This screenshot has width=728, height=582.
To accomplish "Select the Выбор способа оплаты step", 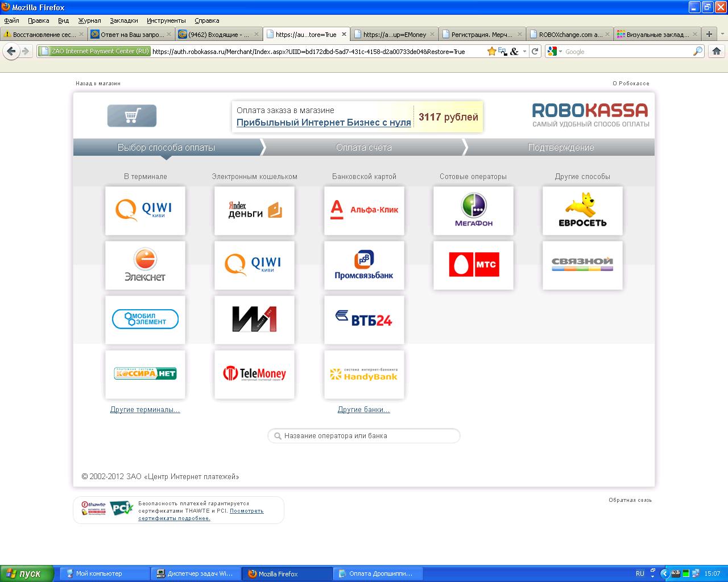I will [x=166, y=147].
